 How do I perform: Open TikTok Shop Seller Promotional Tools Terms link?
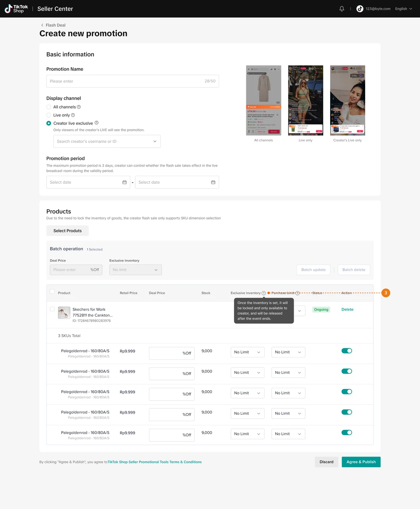click(x=155, y=462)
